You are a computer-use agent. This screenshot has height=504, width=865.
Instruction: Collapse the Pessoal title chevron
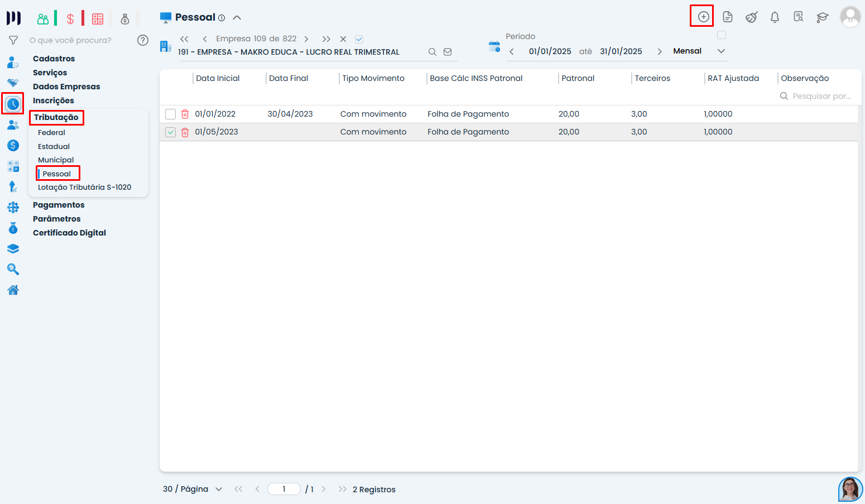pos(237,17)
